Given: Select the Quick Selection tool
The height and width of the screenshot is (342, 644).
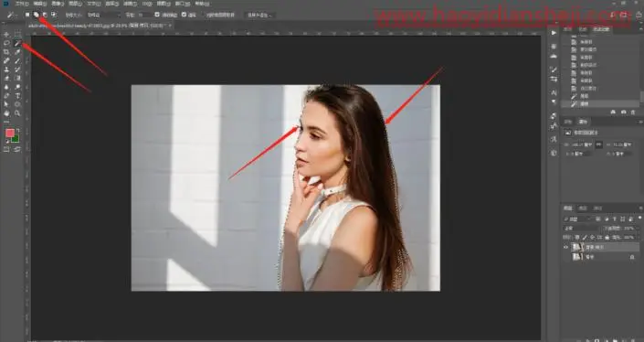Looking at the screenshot, I should pyautogui.click(x=17, y=43).
